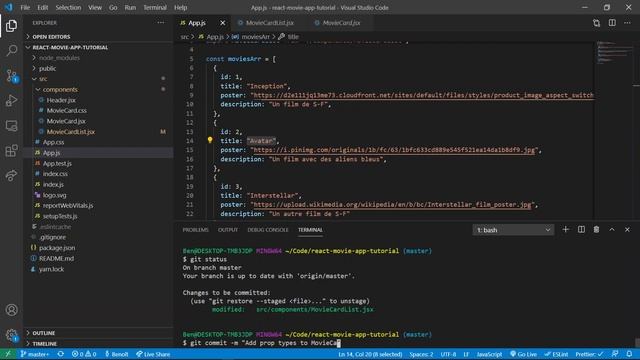This screenshot has height=360, width=640.
Task: Open the Explorer view icon
Action: pos(11,26)
